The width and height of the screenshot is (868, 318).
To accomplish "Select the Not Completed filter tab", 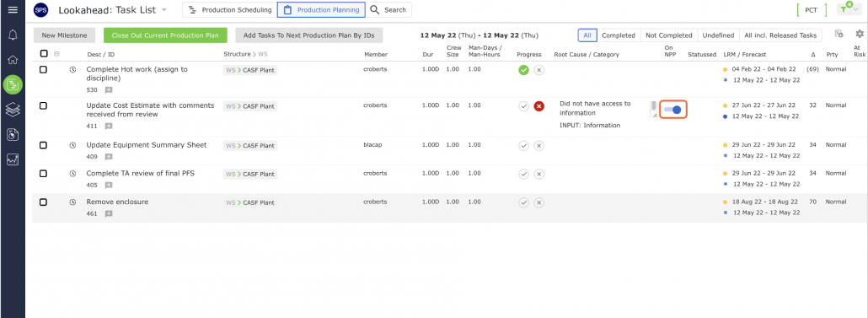I will pos(669,35).
